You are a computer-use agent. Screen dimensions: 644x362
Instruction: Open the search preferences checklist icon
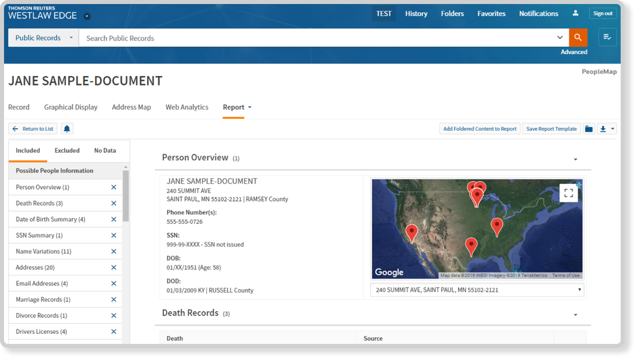[607, 38]
